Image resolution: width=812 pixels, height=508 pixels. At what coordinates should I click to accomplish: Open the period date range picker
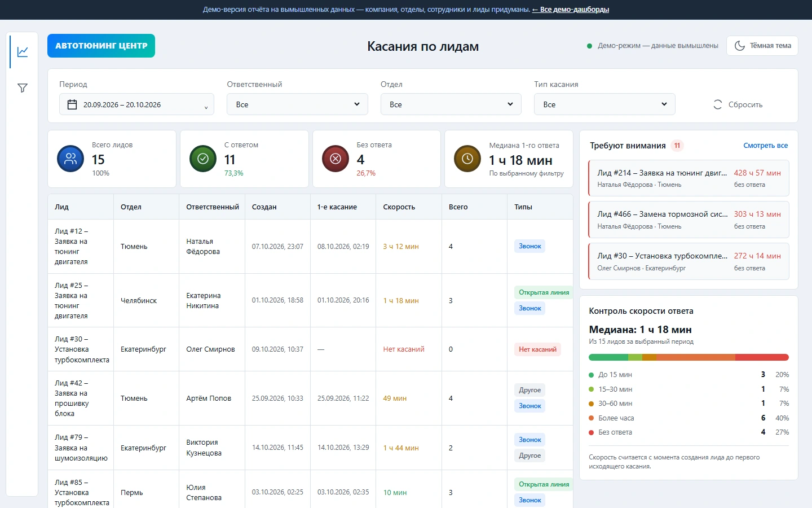[x=136, y=104]
